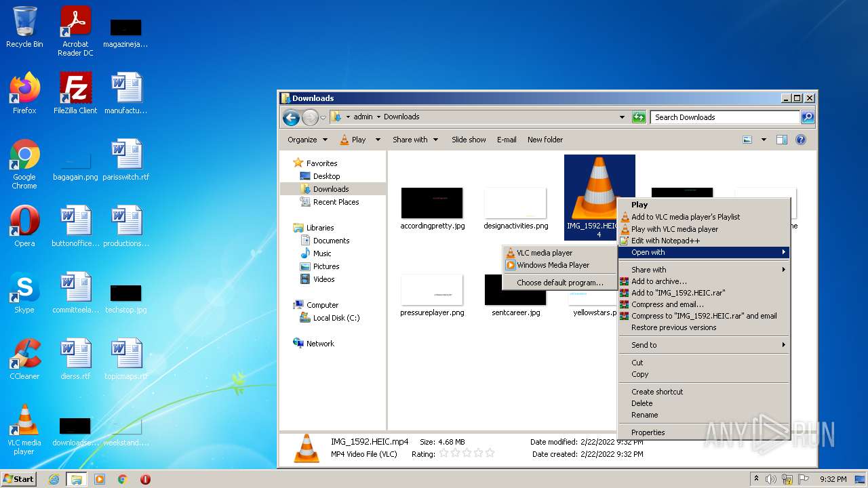Select Choose default program option
This screenshot has height=488, width=868.
(559, 283)
